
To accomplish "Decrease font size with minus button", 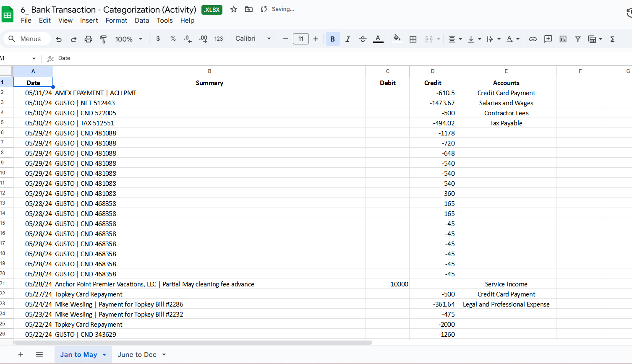I will click(285, 39).
